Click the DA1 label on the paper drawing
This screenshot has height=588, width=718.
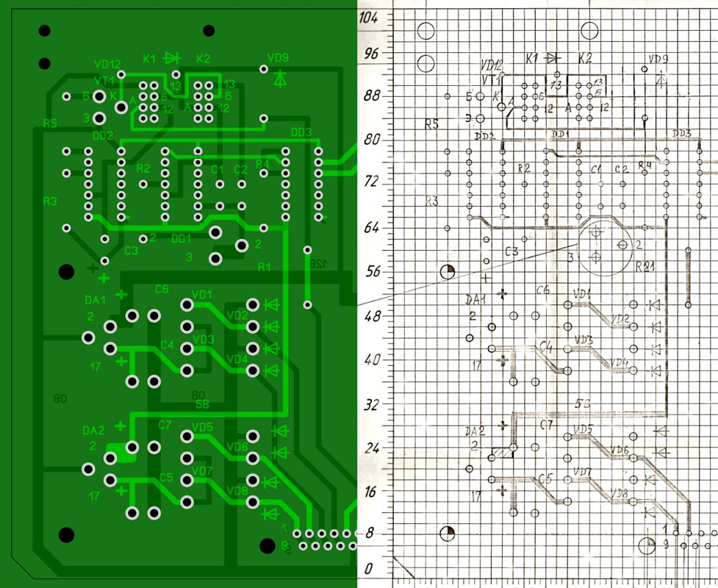[x=476, y=301]
